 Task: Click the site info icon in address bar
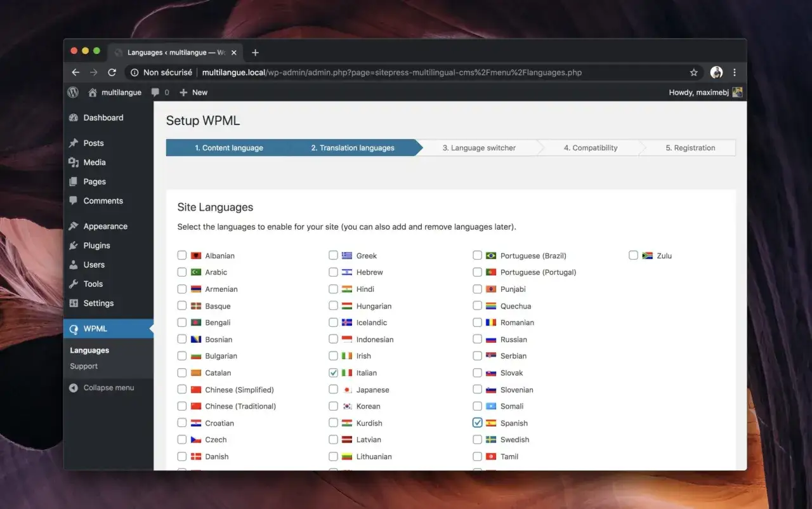(134, 72)
